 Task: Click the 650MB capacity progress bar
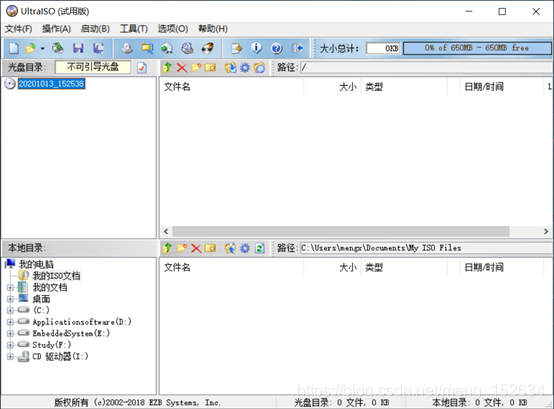(x=477, y=48)
